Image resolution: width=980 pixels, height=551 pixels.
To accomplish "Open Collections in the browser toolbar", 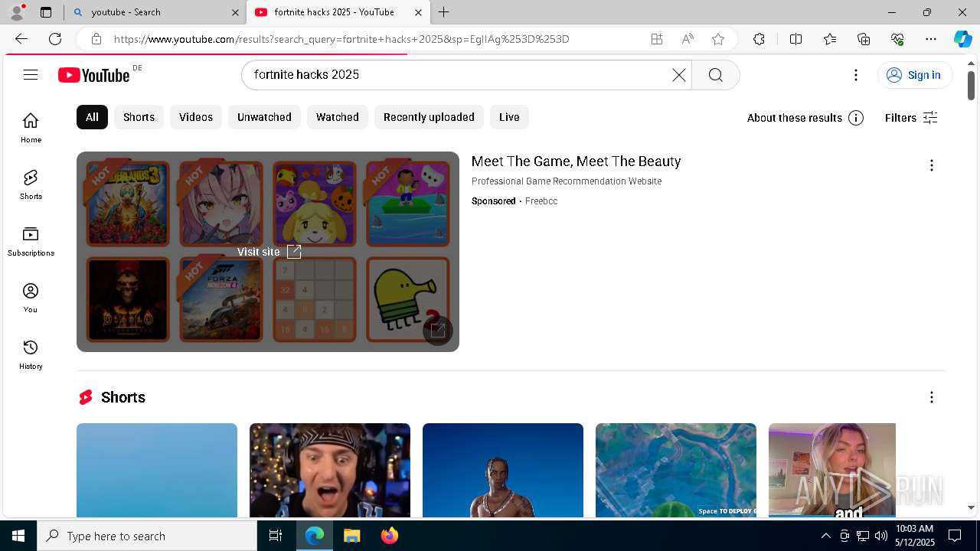I will (x=864, y=39).
